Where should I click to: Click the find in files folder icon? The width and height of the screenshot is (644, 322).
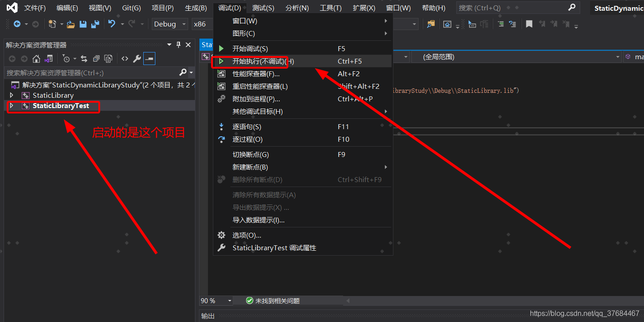pos(431,24)
